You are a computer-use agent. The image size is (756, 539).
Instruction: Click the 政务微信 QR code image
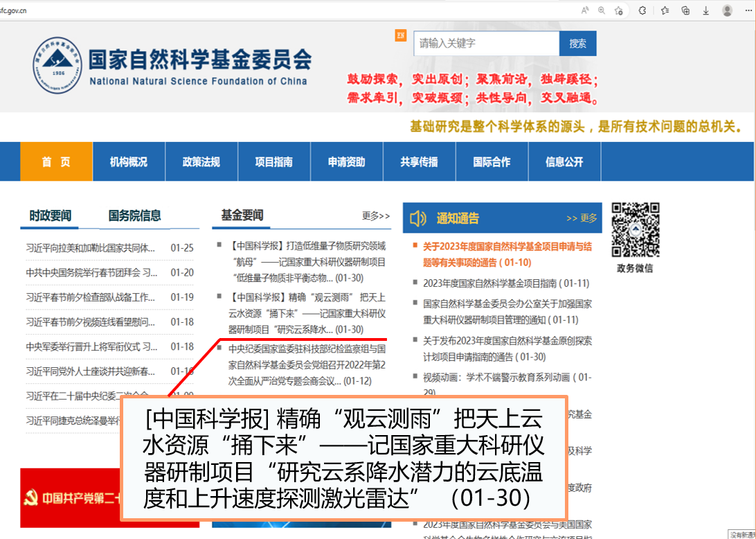coord(635,230)
